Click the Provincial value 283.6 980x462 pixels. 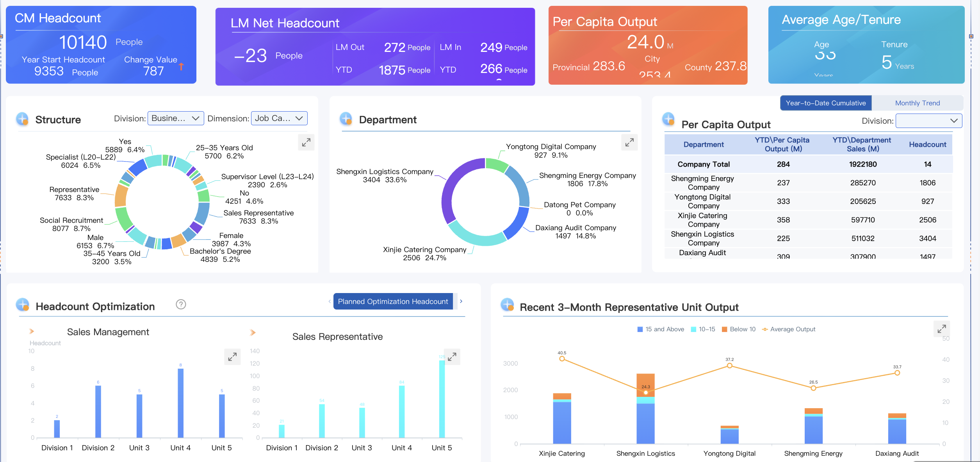609,66
